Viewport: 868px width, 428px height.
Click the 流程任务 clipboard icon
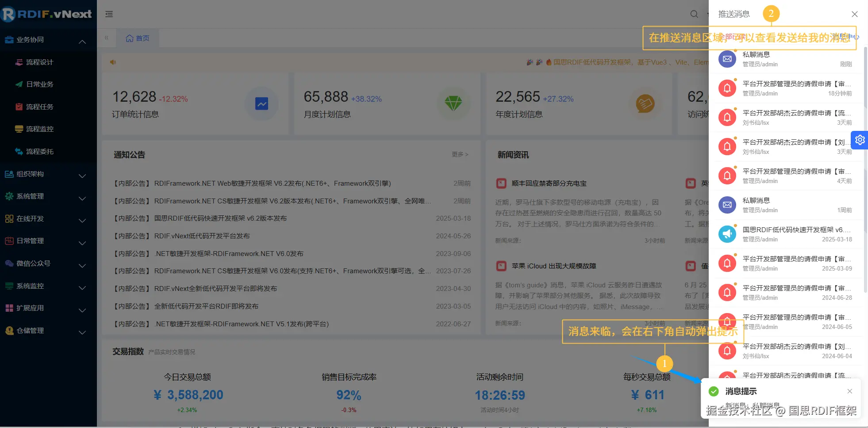pyautogui.click(x=19, y=106)
